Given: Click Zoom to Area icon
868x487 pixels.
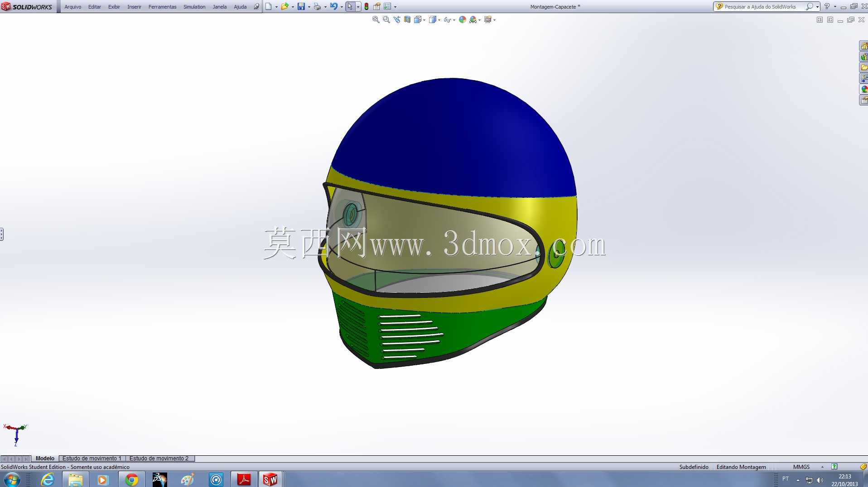Looking at the screenshot, I should tap(386, 19).
